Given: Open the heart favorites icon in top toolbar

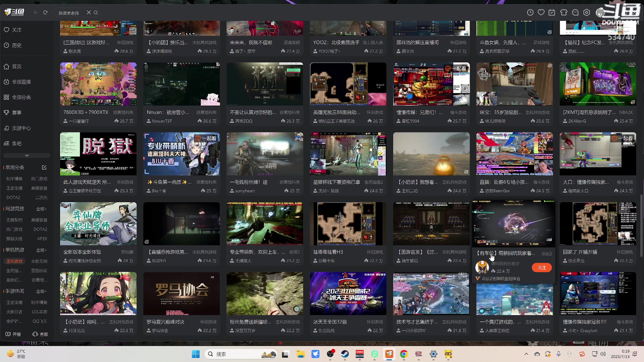Looking at the screenshot, I should point(541,12).
